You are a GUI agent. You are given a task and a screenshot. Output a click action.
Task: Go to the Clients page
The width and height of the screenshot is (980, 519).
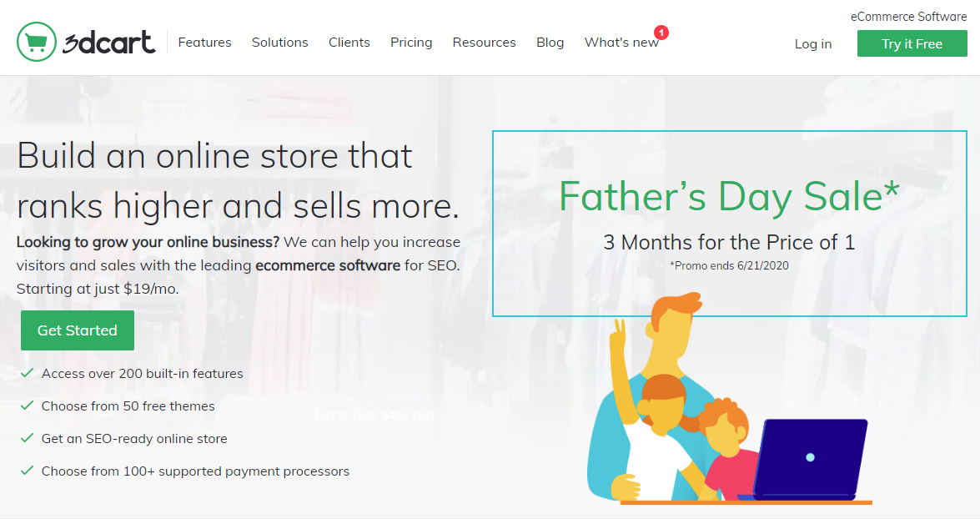[349, 43]
